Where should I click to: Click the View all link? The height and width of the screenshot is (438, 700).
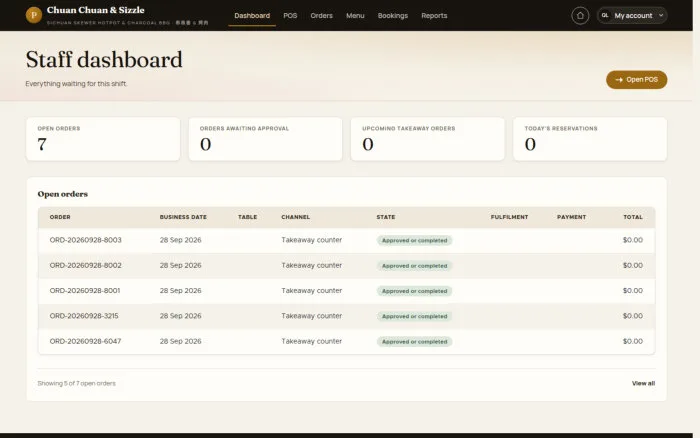click(x=643, y=383)
